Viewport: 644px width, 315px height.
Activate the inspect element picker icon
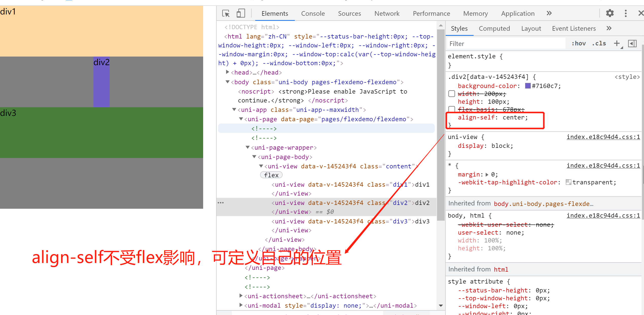point(226,13)
